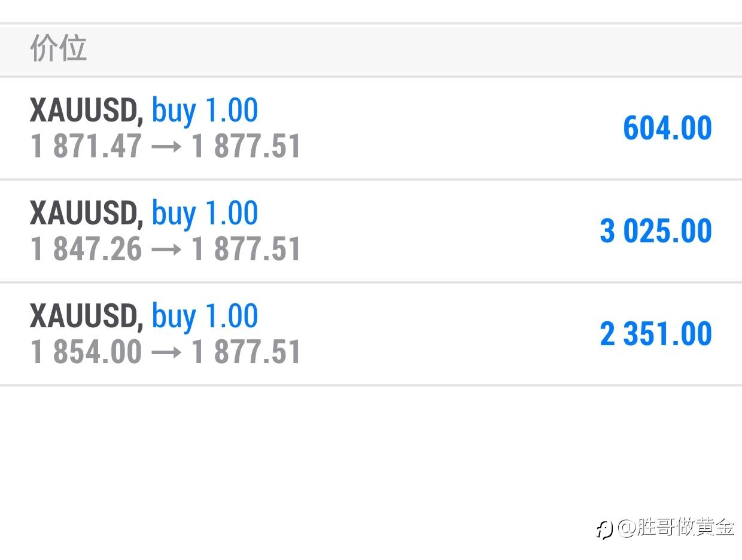Select the open price 1 871.47
Screen dimensions: 742x560
pos(86,147)
